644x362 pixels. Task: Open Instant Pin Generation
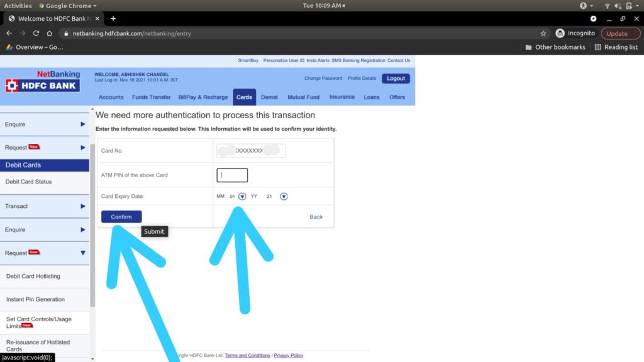pyautogui.click(x=35, y=300)
